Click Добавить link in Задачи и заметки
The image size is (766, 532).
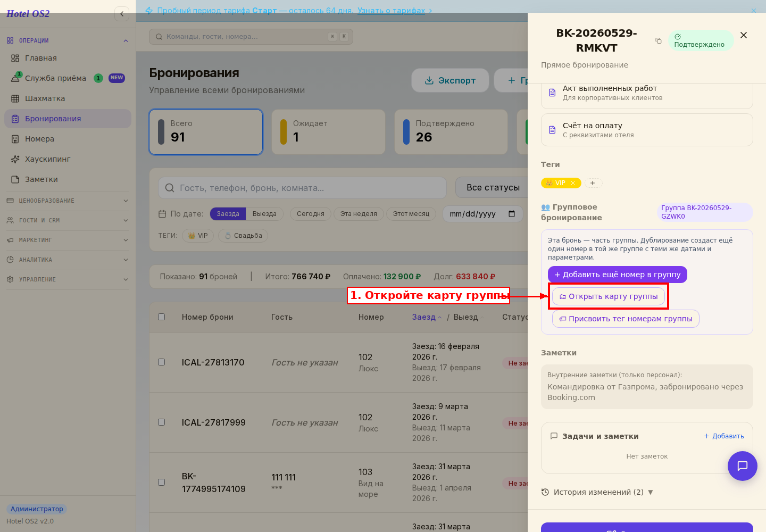tap(724, 436)
